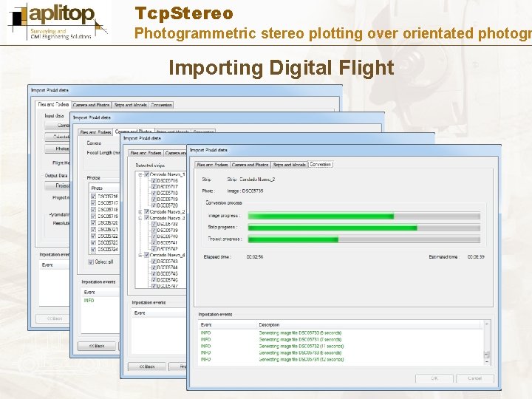Screen dimensions: 532x399
Task: Toggle the Select all checkbox
Action: click(x=91, y=262)
